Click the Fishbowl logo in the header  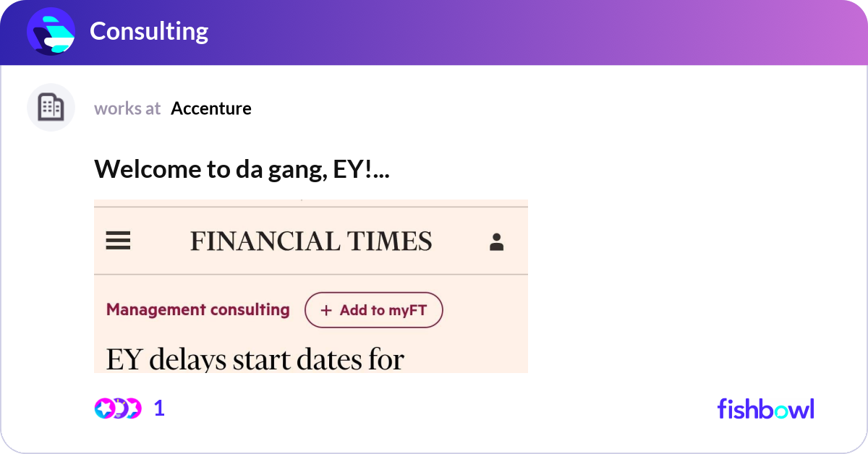coord(51,32)
